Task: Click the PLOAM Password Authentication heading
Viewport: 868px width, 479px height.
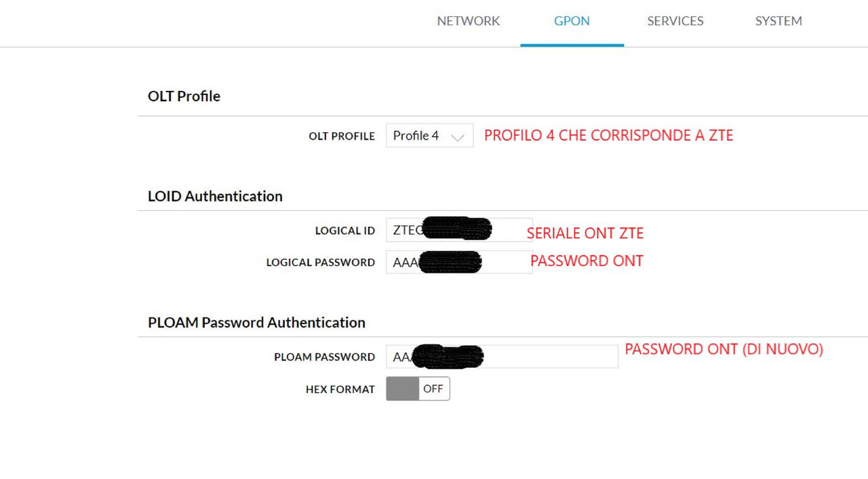Action: click(256, 322)
